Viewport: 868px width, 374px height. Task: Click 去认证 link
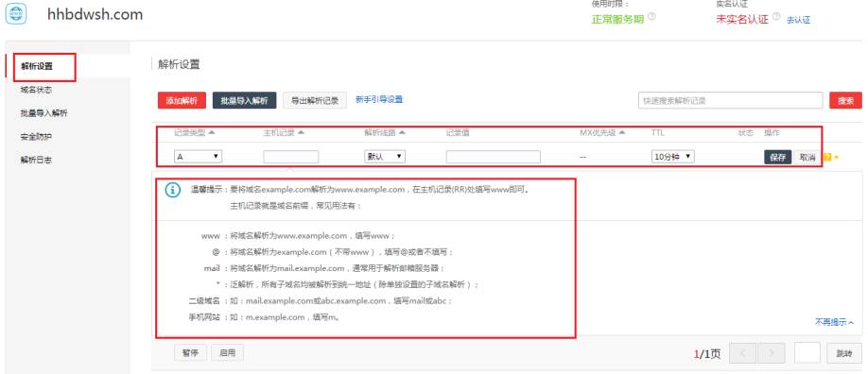pos(798,20)
